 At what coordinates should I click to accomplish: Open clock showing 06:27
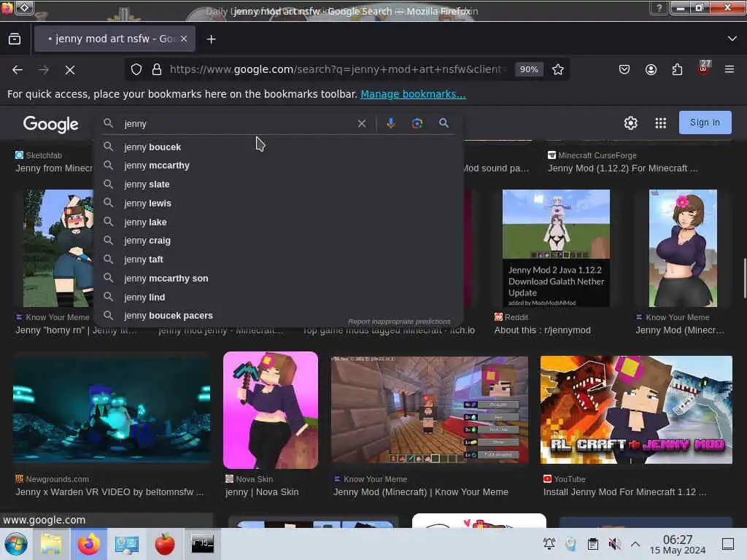(678, 544)
